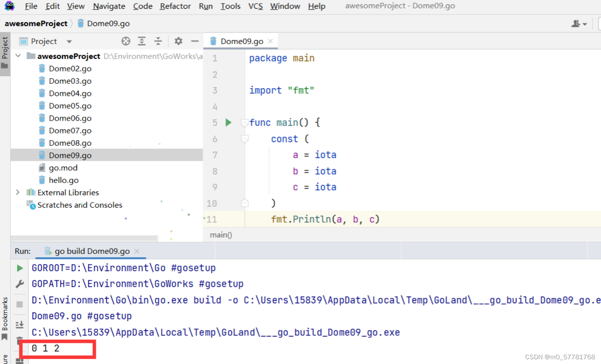Click the GOROOT line in console output
The height and width of the screenshot is (364, 601).
tap(124, 268)
